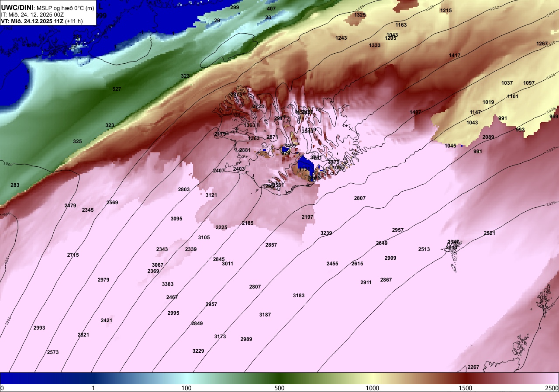
Task: Select the value 3383 on the map
Action: [168, 284]
